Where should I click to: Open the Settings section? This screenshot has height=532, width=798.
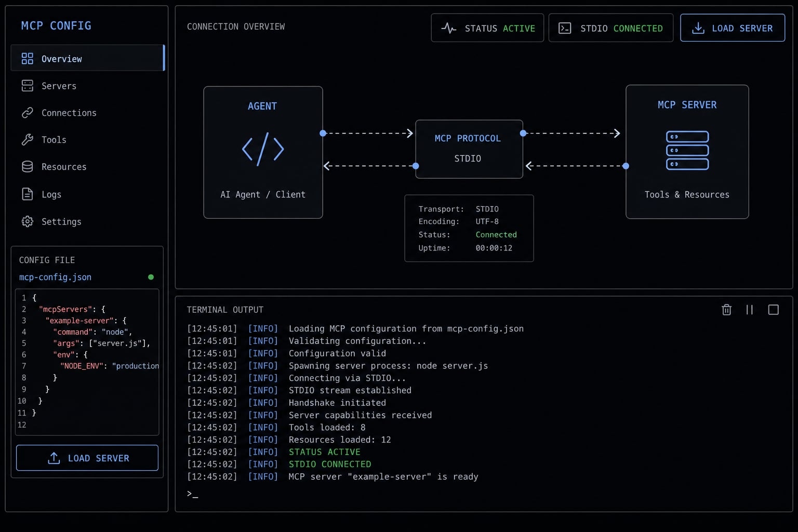[88, 221]
